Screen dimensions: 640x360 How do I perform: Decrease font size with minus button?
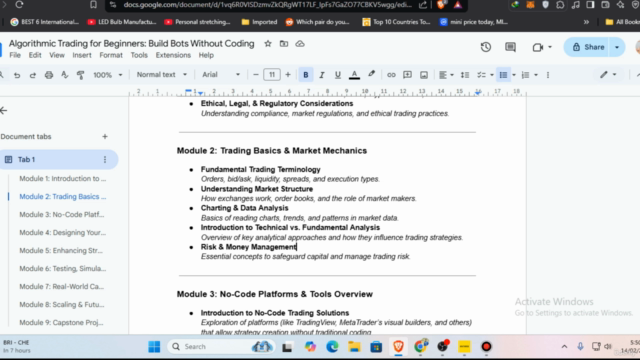point(256,75)
